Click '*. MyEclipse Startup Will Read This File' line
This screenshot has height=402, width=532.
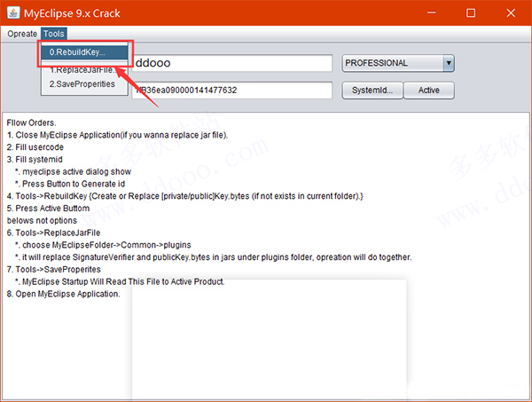click(x=120, y=282)
